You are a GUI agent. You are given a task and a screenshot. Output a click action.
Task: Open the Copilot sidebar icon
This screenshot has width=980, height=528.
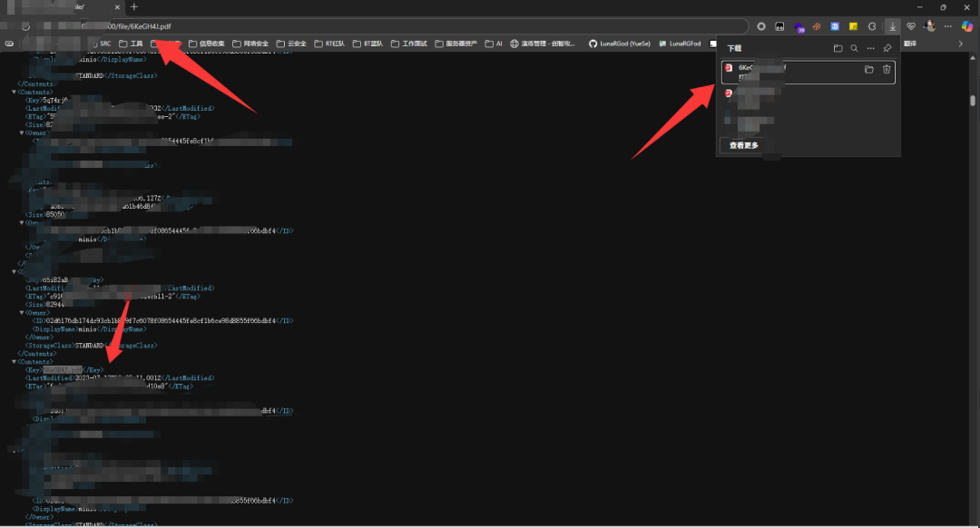[967, 26]
